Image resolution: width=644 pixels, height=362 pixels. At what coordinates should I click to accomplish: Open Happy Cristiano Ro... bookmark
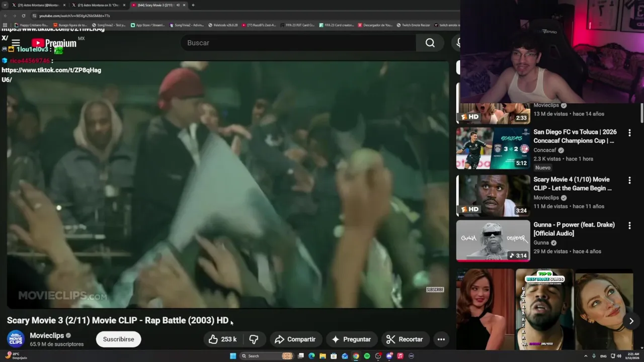click(31, 25)
